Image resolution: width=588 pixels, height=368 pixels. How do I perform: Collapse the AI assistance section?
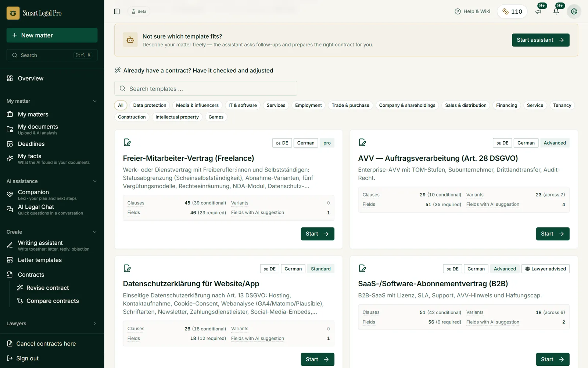point(94,181)
